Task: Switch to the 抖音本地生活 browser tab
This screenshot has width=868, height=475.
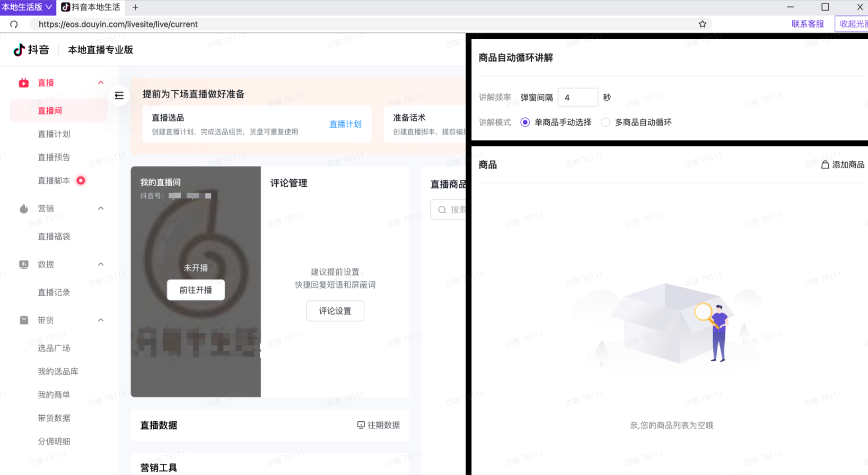Action: pos(91,7)
